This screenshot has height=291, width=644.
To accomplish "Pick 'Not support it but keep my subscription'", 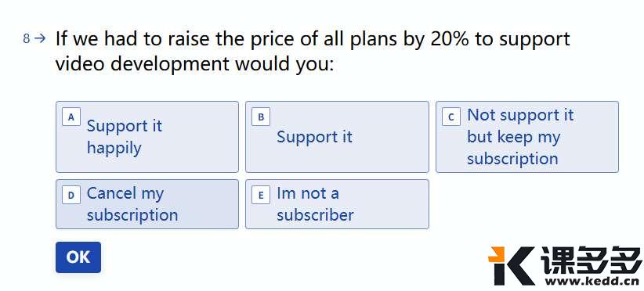I will (x=527, y=136).
